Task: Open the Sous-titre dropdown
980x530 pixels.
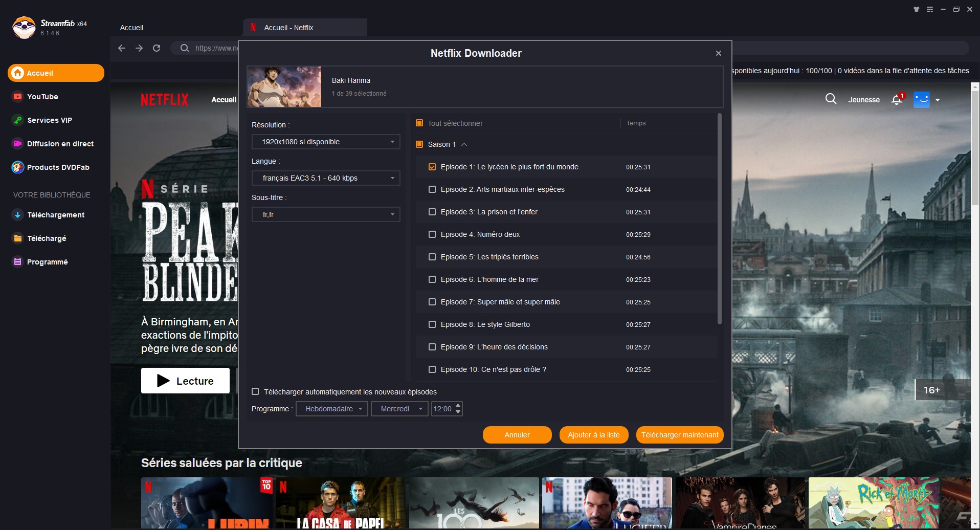Action: tap(326, 214)
